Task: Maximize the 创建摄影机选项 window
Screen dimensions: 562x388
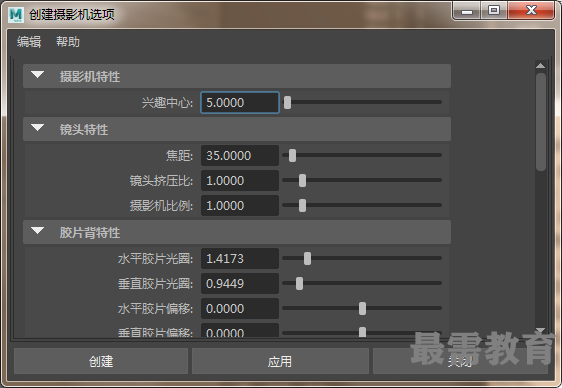Action: pyautogui.click(x=494, y=10)
